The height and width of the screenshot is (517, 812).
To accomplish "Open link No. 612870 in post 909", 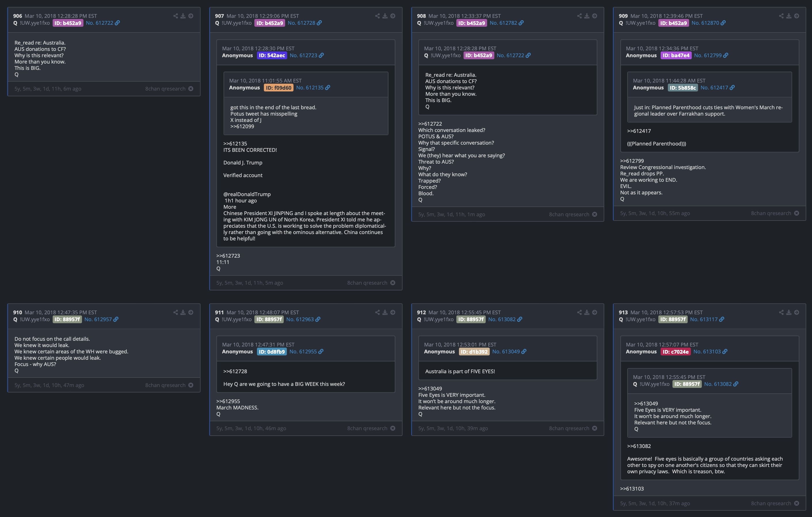I will point(708,23).
